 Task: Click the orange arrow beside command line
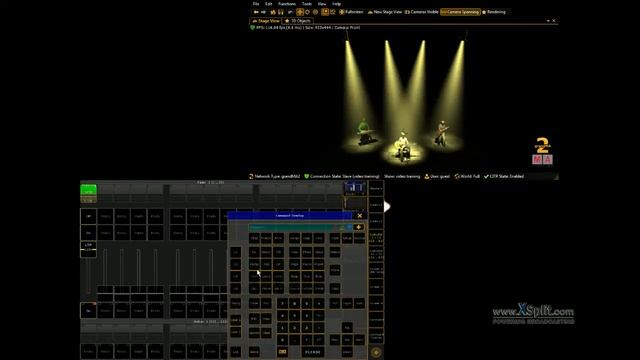tap(358, 227)
